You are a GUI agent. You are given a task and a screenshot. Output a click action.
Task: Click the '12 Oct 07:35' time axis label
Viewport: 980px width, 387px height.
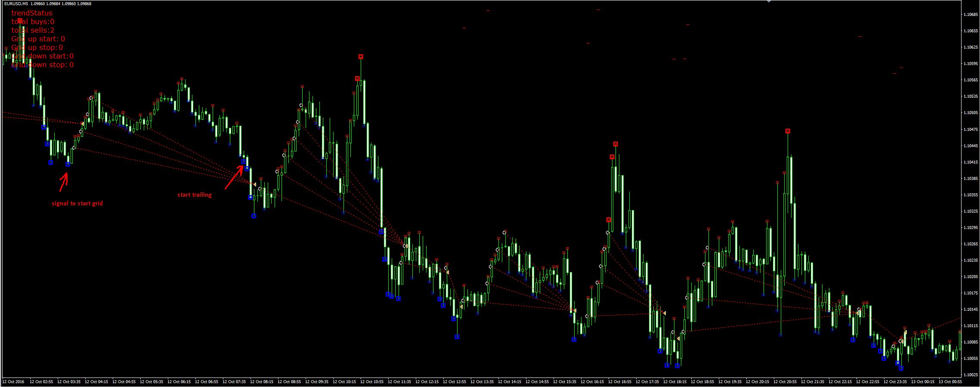pyautogui.click(x=234, y=382)
